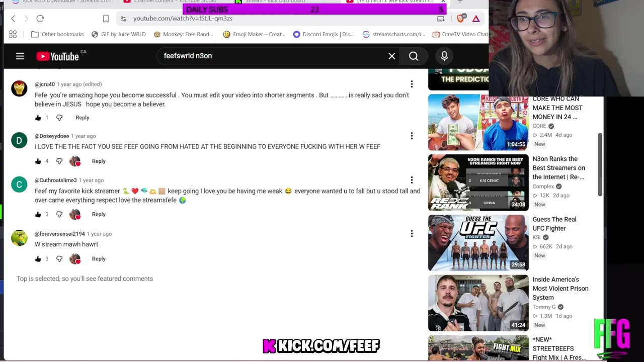Open Brave Shields icon
644x362 pixels.
click(x=461, y=19)
